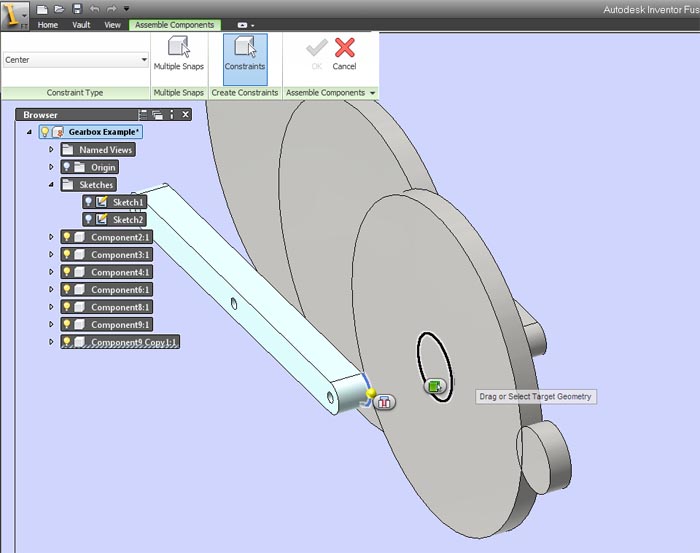The height and width of the screenshot is (553, 700).
Task: Open the View tab
Action: [112, 25]
